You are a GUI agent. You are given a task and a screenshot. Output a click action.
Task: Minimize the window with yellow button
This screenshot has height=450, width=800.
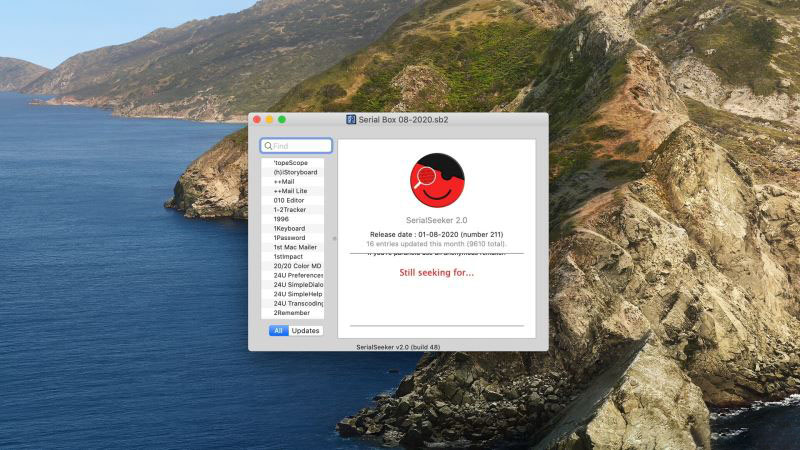(269, 119)
